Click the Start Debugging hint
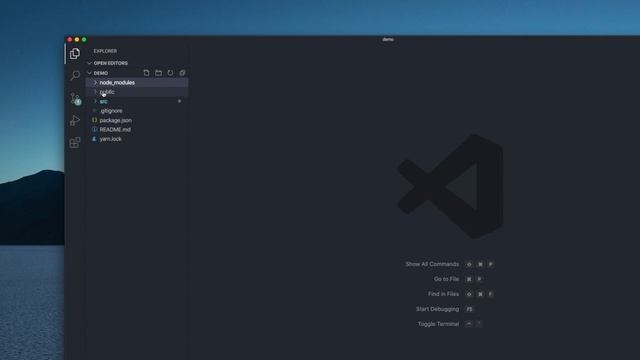 coord(437,309)
